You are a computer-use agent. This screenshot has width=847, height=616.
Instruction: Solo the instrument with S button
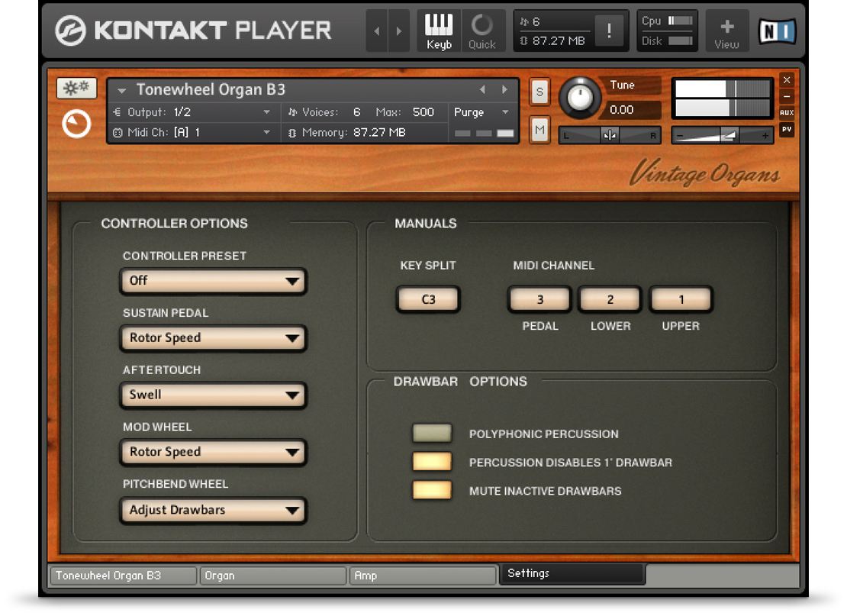tap(539, 92)
